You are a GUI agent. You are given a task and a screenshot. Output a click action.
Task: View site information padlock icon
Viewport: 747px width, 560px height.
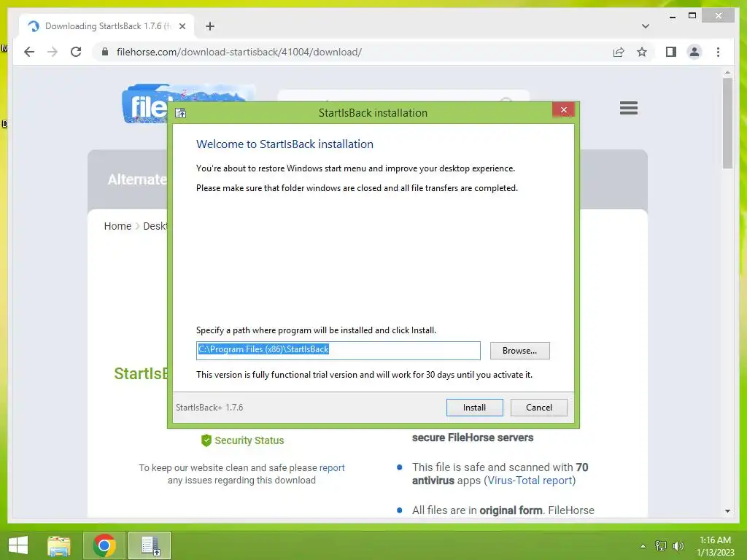pyautogui.click(x=105, y=52)
